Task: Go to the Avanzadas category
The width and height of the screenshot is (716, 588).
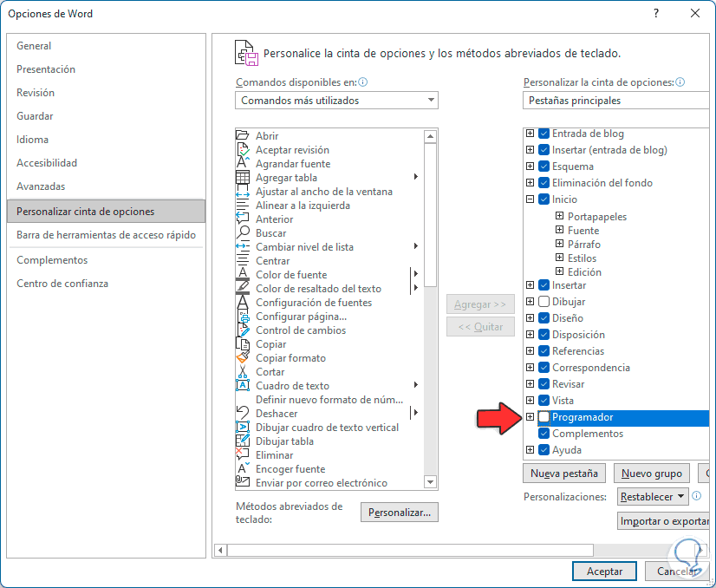Action: [x=107, y=186]
